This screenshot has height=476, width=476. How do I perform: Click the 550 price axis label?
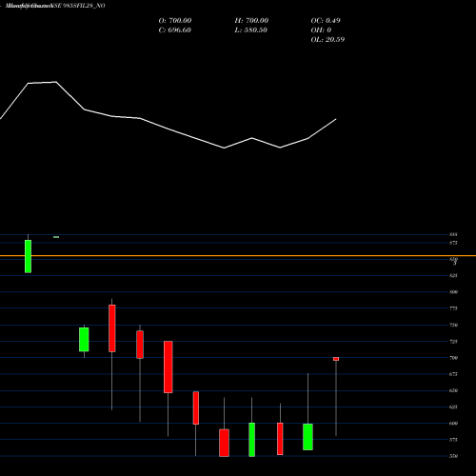pyautogui.click(x=453, y=456)
